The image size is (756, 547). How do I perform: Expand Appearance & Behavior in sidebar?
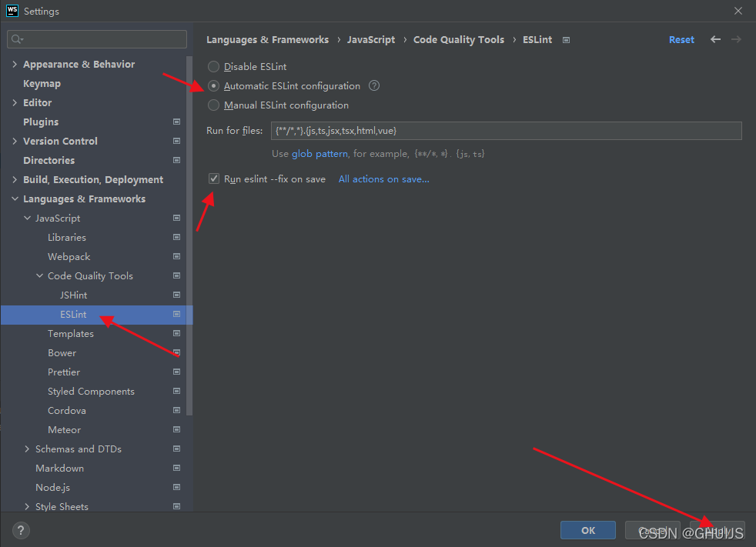[x=14, y=64]
